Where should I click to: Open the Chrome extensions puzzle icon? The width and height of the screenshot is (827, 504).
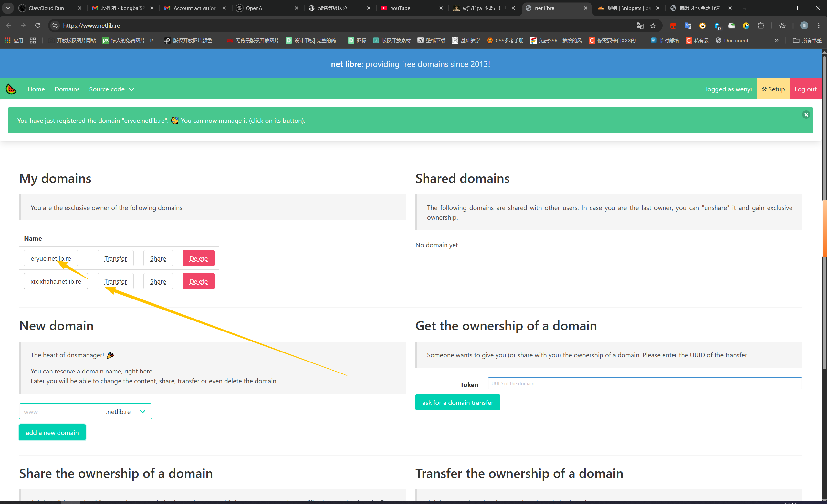(x=760, y=26)
